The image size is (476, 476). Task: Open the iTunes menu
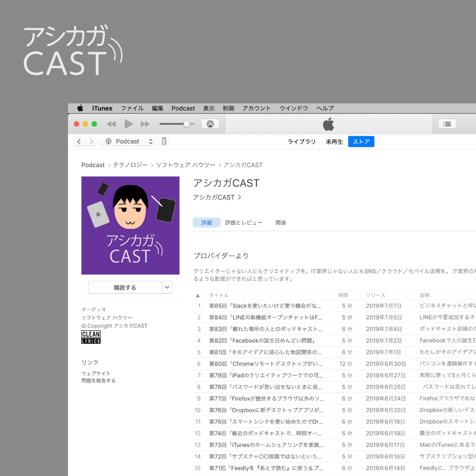click(102, 108)
